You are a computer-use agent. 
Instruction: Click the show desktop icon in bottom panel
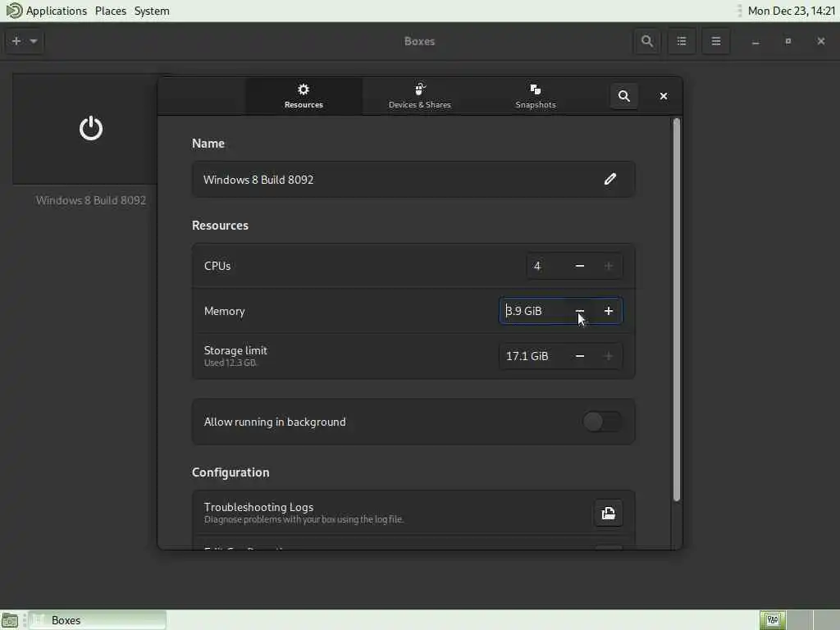10,620
